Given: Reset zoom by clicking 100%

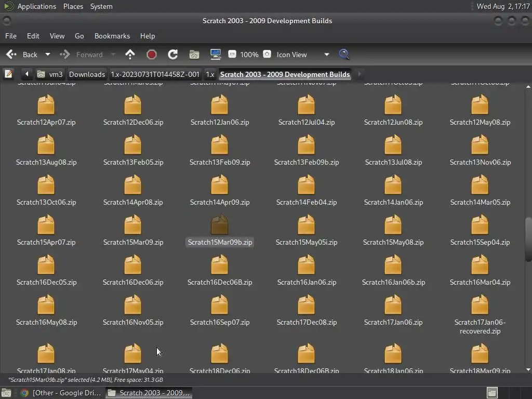Looking at the screenshot, I should (249, 55).
